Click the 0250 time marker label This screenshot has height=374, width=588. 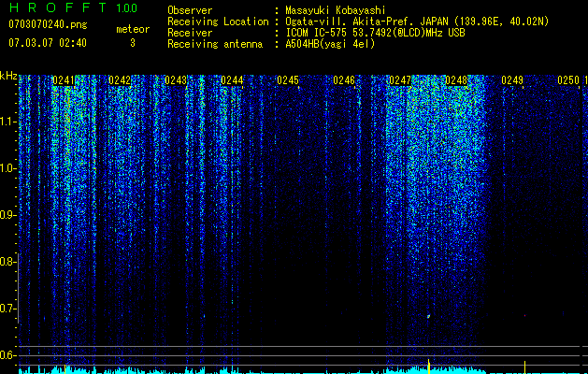coord(568,80)
